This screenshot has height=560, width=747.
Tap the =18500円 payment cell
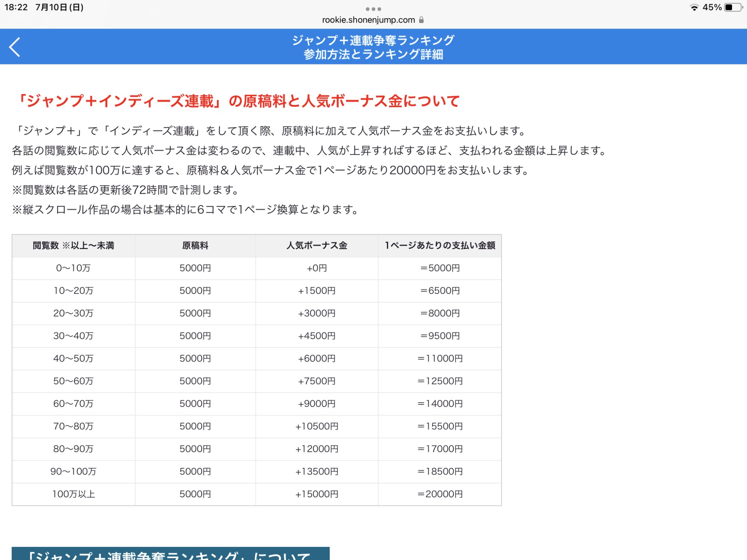[440, 472]
